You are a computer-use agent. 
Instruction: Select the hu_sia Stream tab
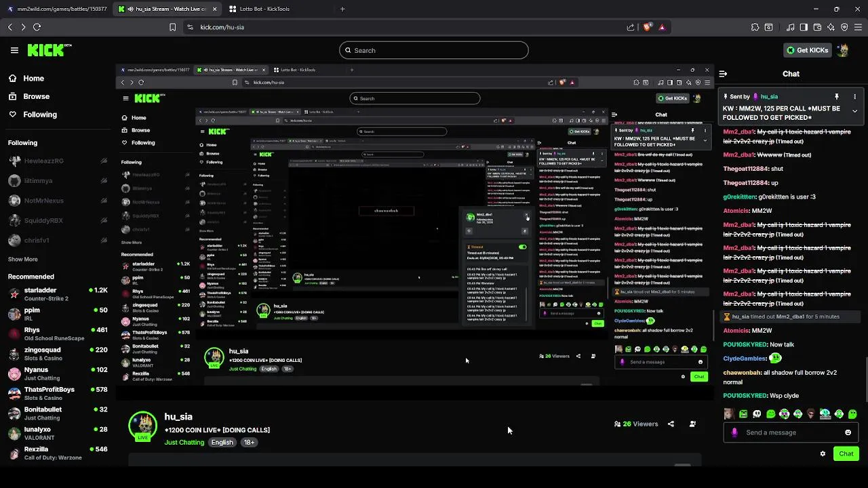168,9
